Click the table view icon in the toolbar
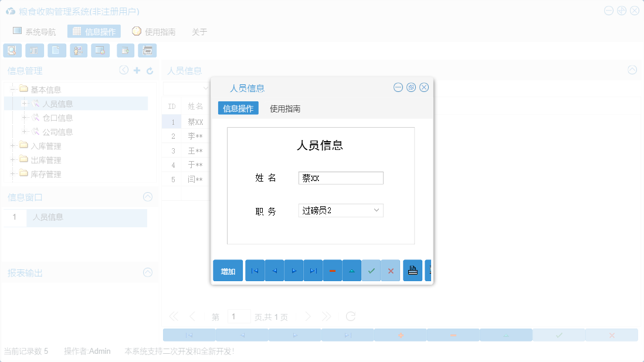This screenshot has height=362, width=644. (x=35, y=50)
